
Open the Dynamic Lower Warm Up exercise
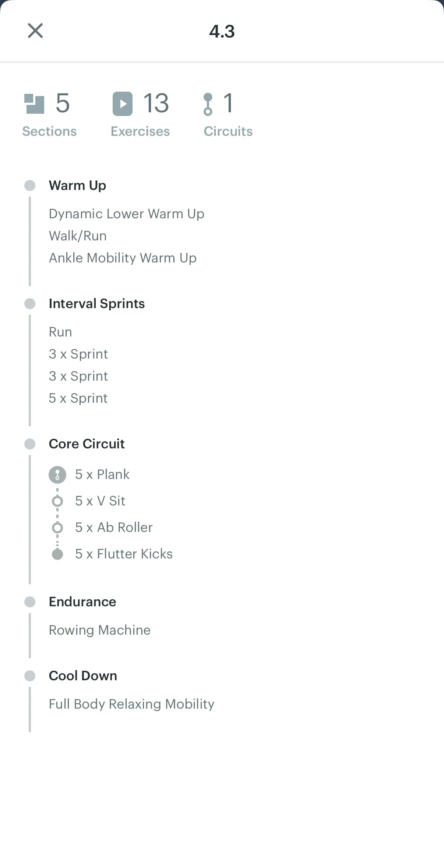pyautogui.click(x=127, y=214)
